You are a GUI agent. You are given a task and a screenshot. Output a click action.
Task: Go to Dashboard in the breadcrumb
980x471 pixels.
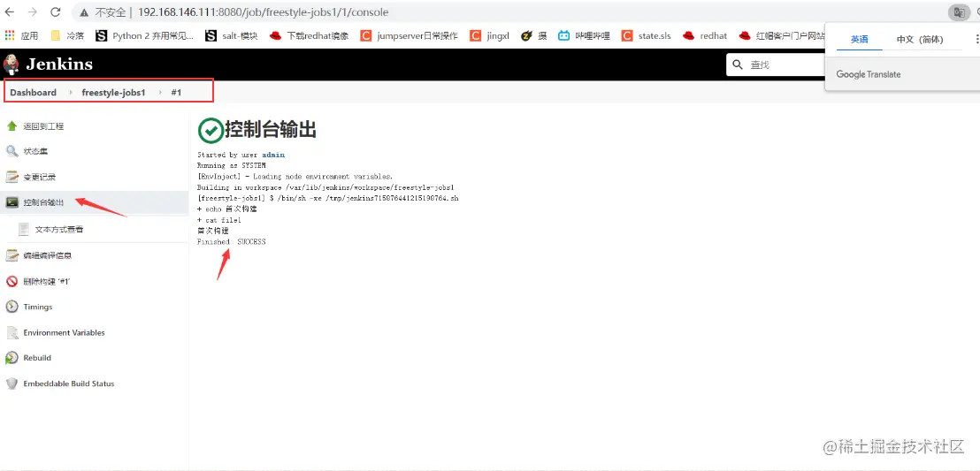tap(33, 92)
